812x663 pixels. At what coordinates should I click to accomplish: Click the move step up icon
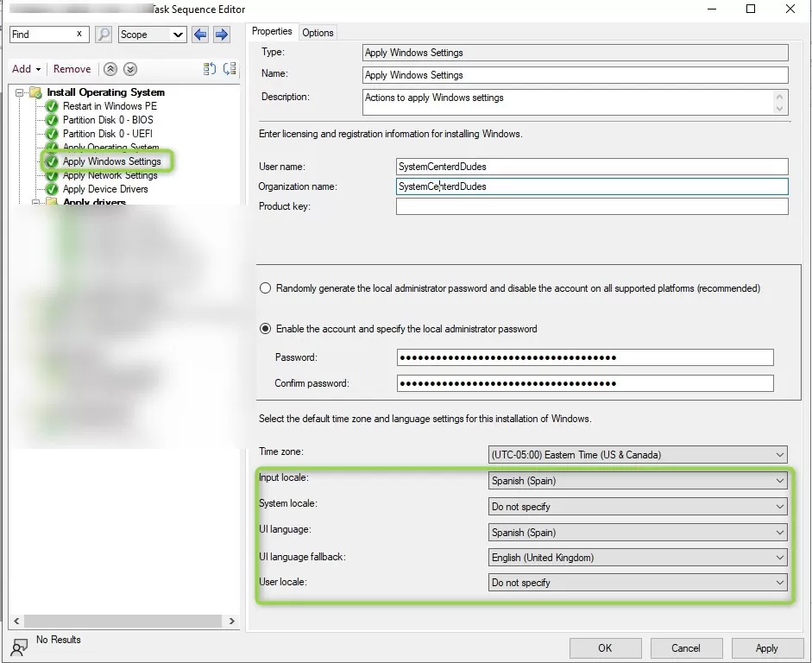pyautogui.click(x=110, y=68)
